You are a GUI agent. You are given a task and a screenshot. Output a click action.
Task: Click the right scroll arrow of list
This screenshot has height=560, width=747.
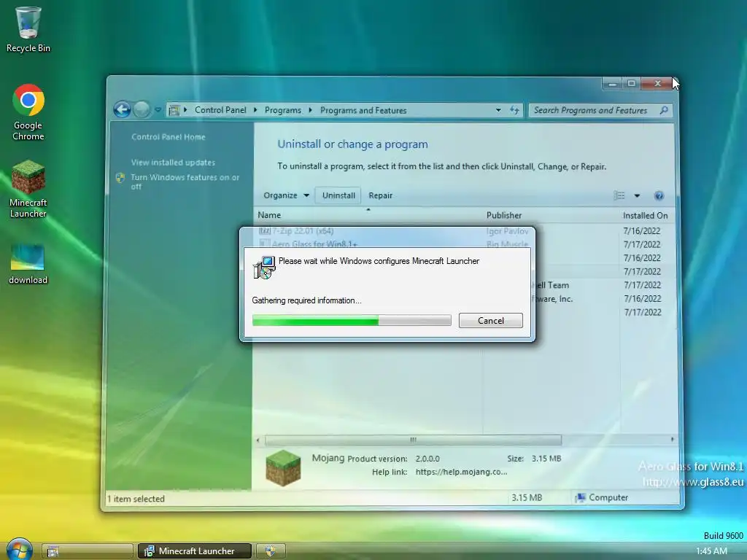pos(672,440)
